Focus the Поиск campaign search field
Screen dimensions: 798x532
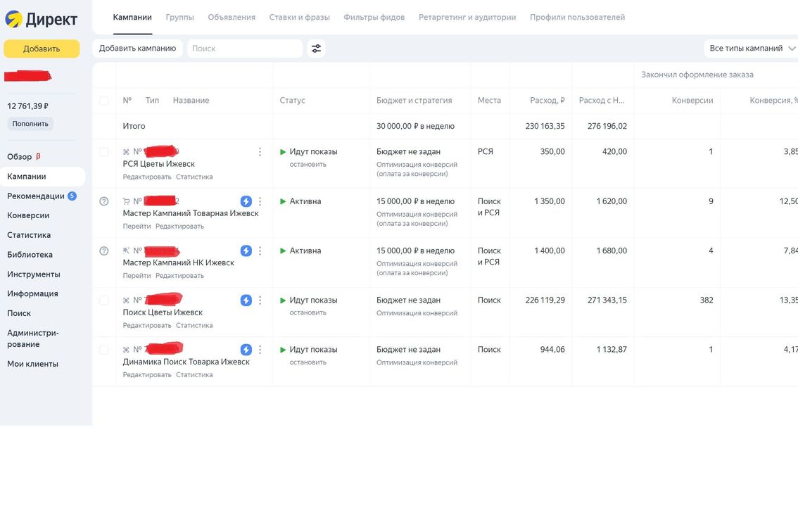coord(244,49)
